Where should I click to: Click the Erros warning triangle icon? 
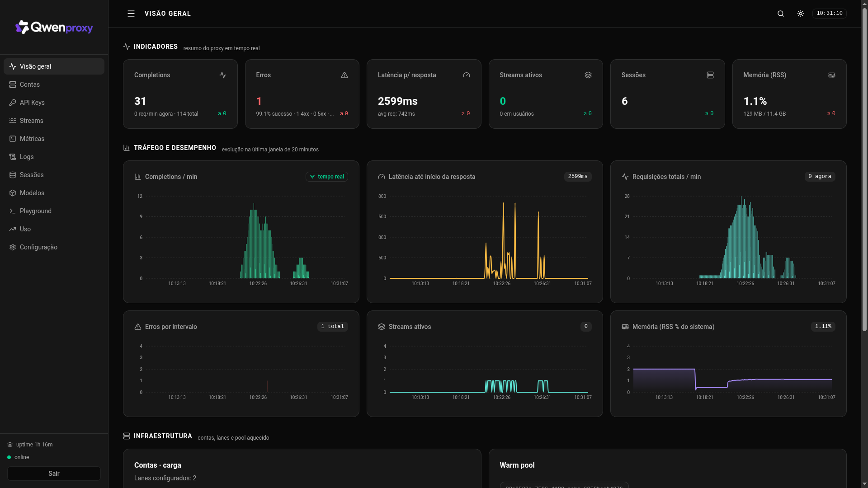(344, 75)
